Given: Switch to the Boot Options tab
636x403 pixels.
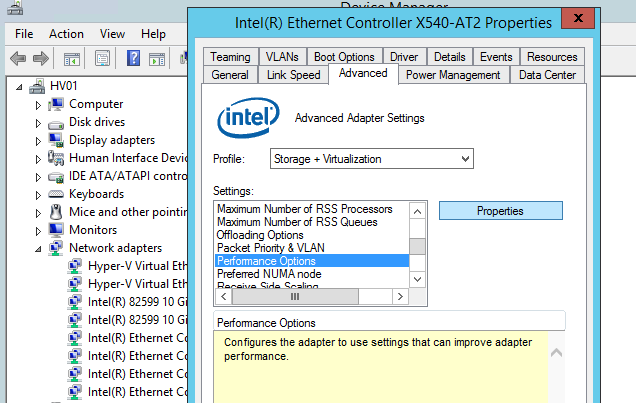Looking at the screenshot, I should click(344, 57).
